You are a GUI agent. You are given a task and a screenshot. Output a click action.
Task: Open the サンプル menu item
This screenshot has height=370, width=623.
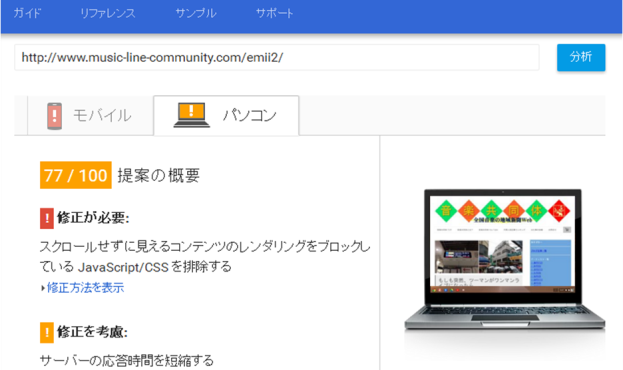tap(196, 13)
